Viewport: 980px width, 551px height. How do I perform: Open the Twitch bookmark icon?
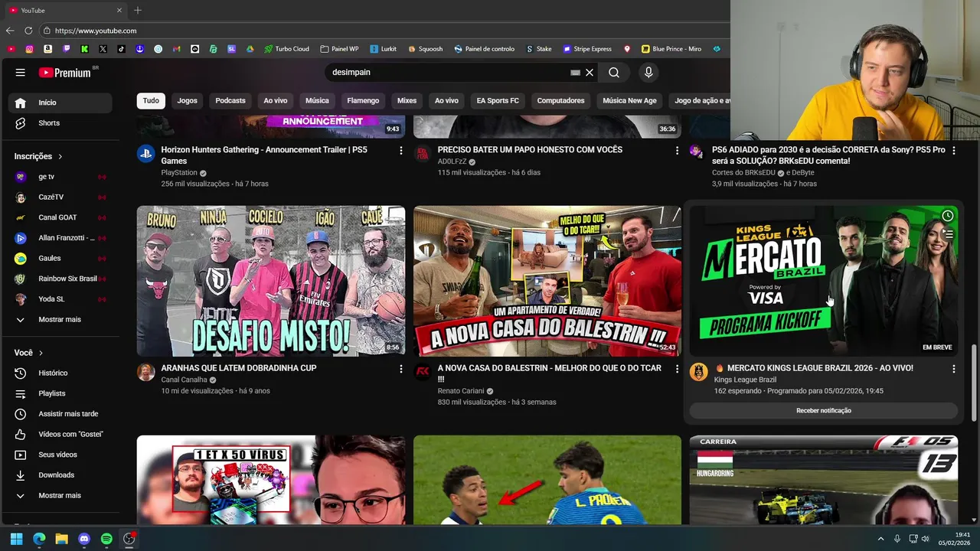click(x=67, y=49)
